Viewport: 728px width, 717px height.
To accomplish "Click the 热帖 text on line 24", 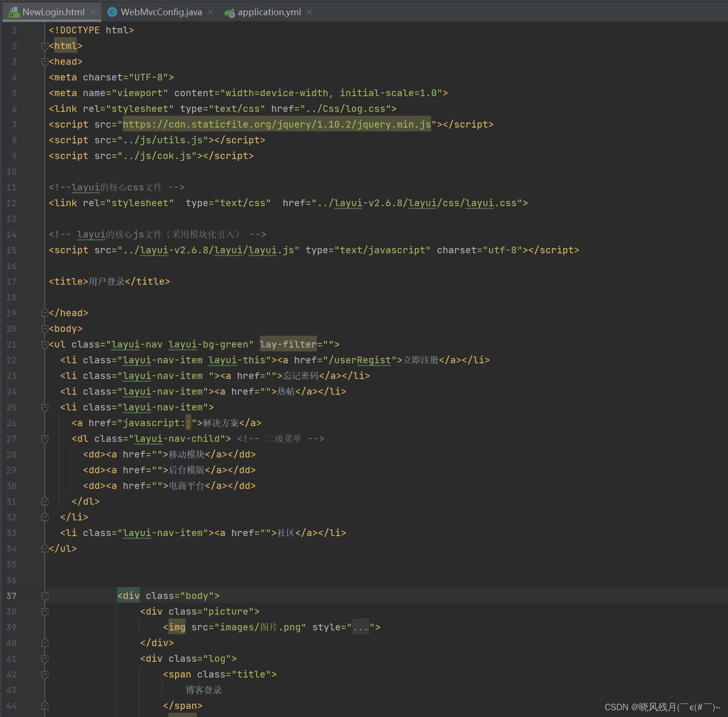I will (x=286, y=391).
